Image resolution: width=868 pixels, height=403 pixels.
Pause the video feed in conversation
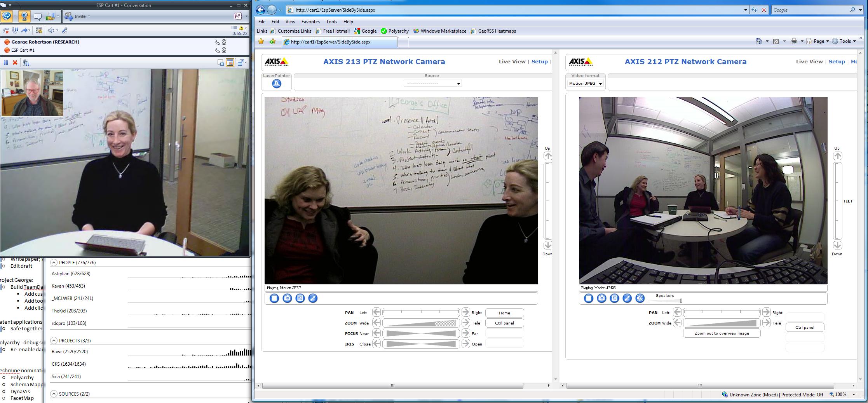point(6,63)
